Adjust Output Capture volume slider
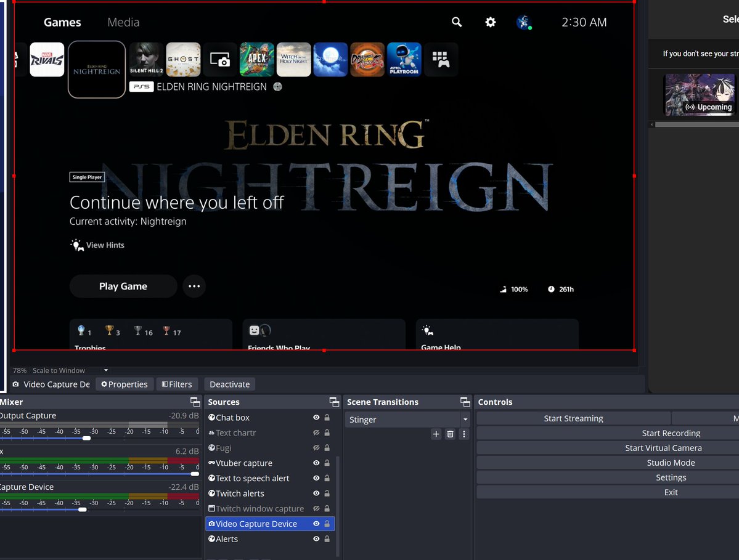 [x=86, y=438]
